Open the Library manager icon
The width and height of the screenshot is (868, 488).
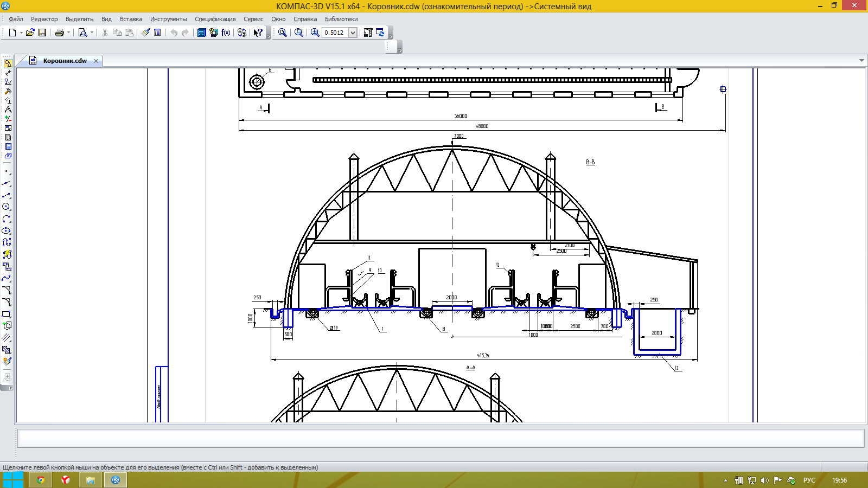[x=214, y=33]
